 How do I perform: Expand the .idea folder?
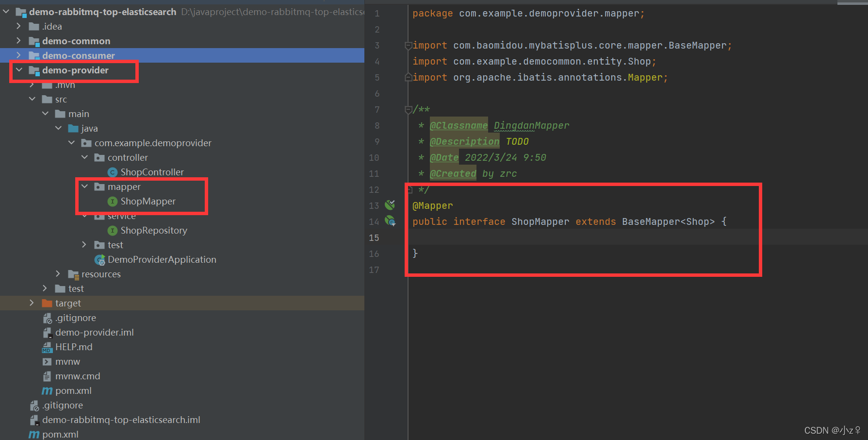[x=19, y=26]
